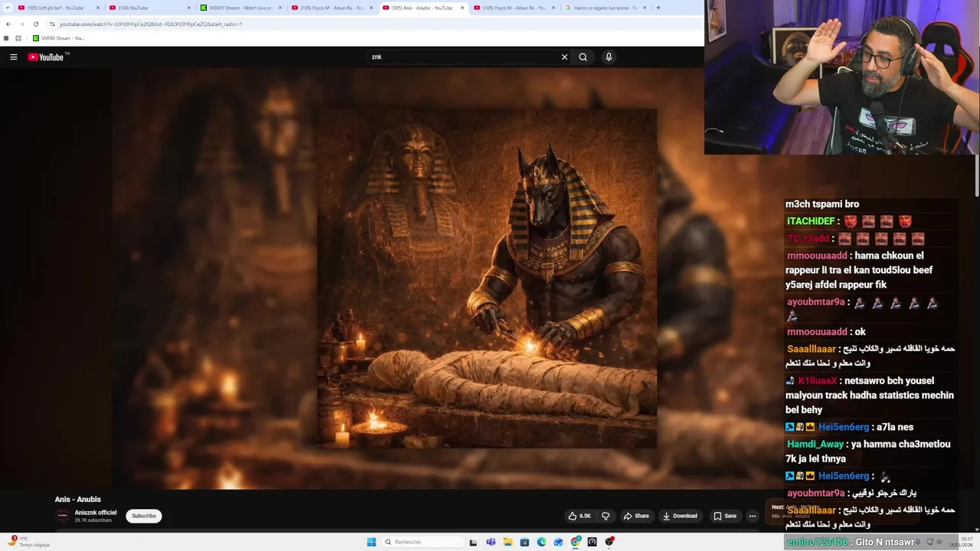Open the more actions three-dot menu
Viewport: 980px width, 551px height.
click(752, 516)
